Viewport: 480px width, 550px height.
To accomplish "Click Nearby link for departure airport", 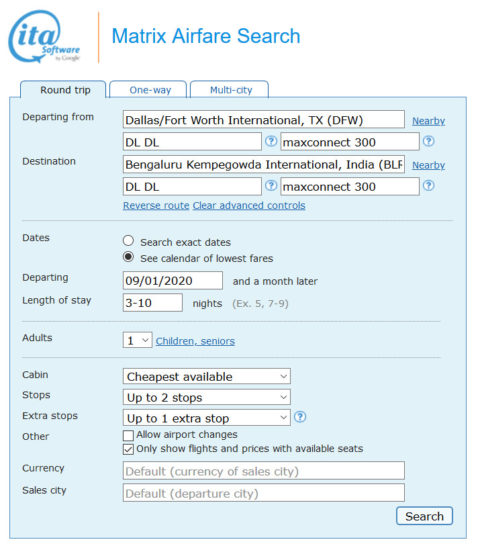I will tap(428, 121).
